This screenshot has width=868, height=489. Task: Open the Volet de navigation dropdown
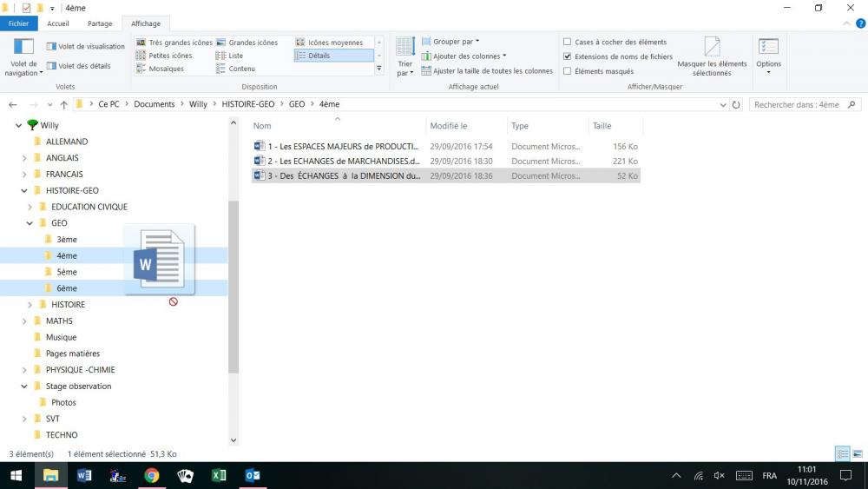point(23,57)
